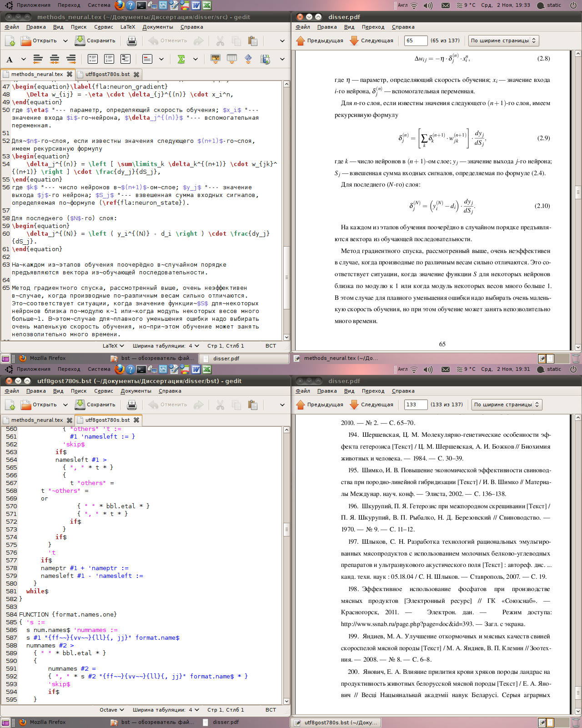This screenshot has width=582, height=728.
Task: Print document in the methods_neural.tex gedit window
Action: coord(132,41)
